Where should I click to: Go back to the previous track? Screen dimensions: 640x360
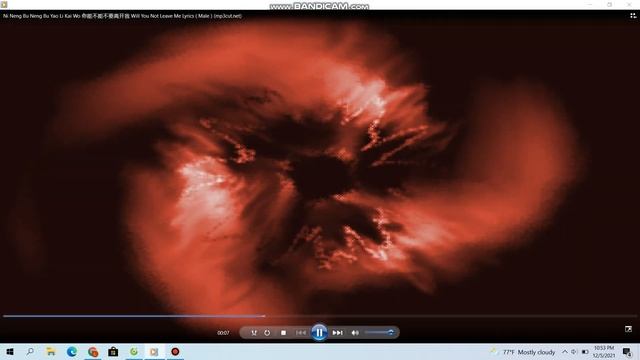click(x=301, y=333)
